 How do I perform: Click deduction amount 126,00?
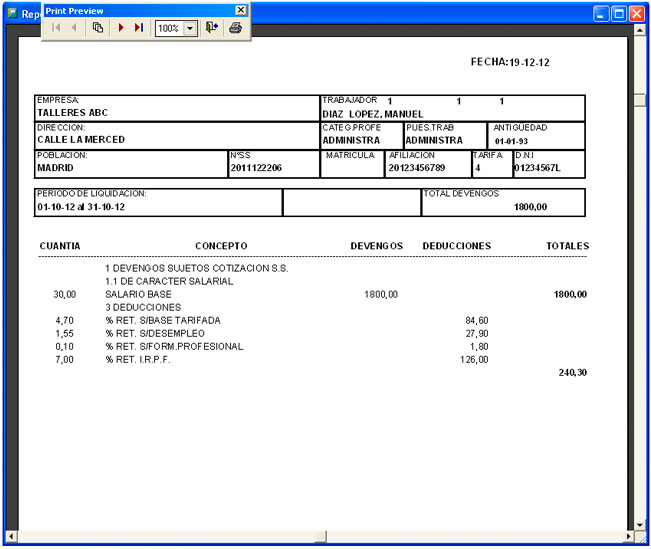474,360
